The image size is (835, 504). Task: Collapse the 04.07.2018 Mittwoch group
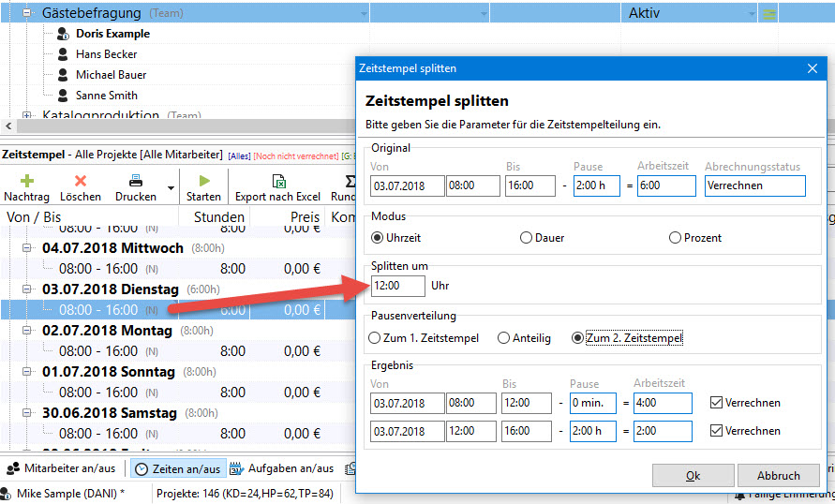[x=26, y=248]
